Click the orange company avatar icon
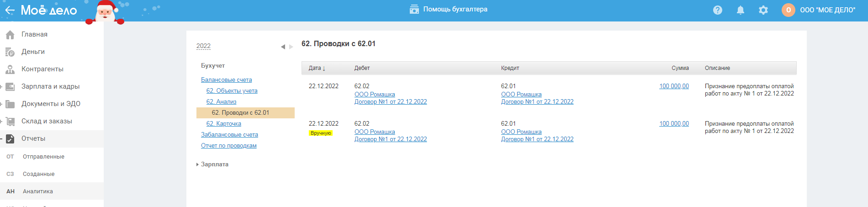Screen dimensions: 868x207 click(789, 10)
